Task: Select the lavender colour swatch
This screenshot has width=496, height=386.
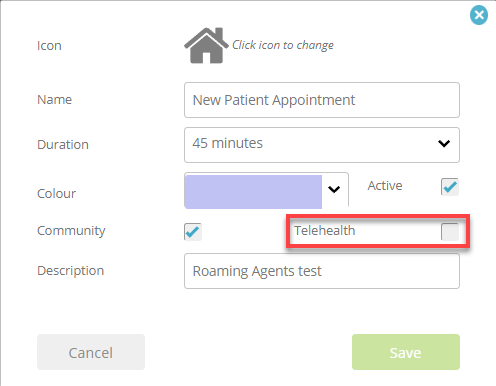Action: [253, 192]
